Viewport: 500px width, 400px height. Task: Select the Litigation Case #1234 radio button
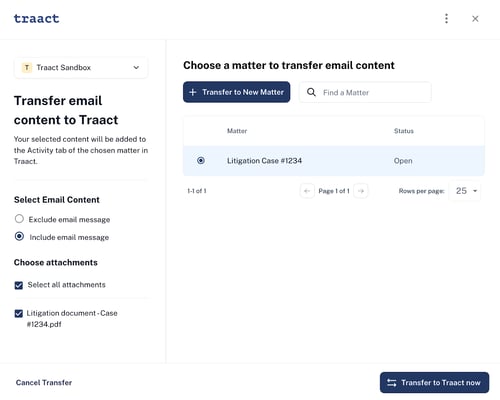click(201, 161)
